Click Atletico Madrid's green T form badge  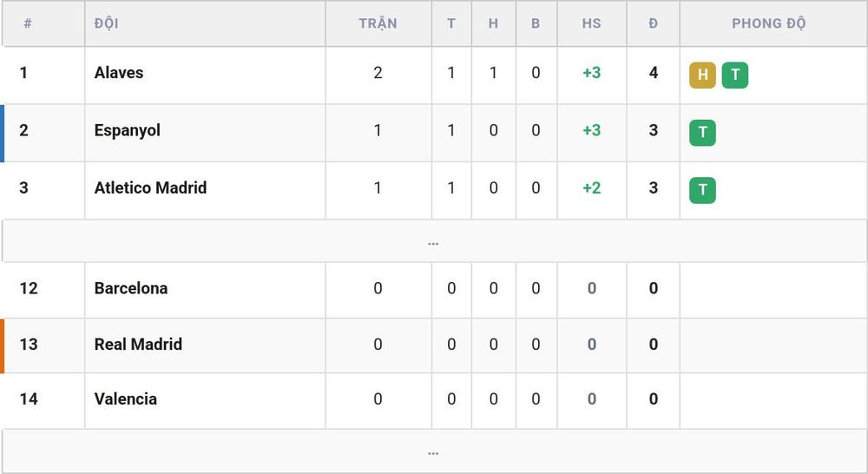702,190
